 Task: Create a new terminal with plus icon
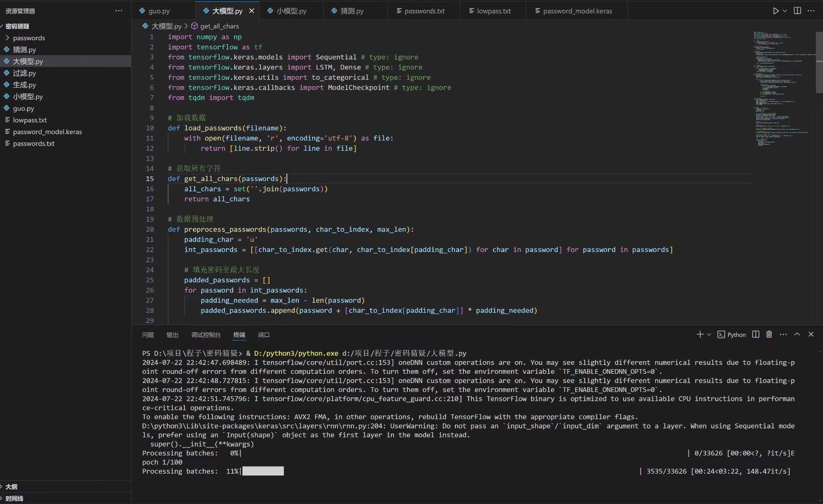click(x=700, y=335)
